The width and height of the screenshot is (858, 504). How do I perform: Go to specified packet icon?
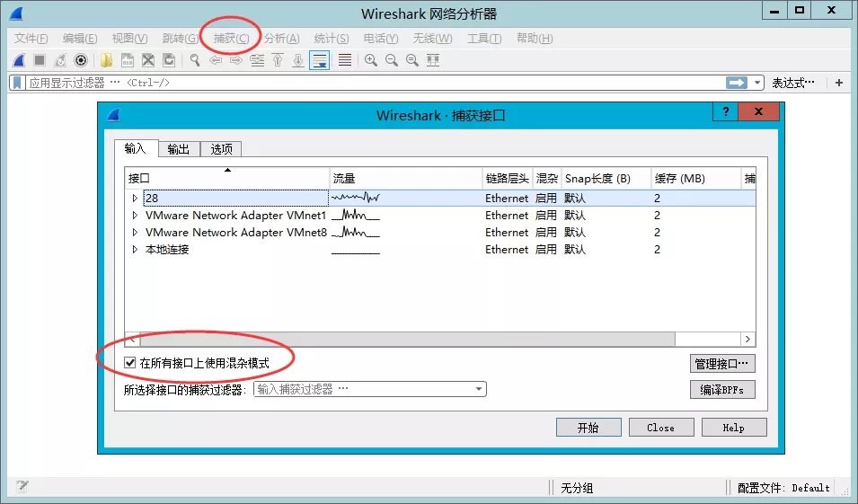(x=257, y=60)
